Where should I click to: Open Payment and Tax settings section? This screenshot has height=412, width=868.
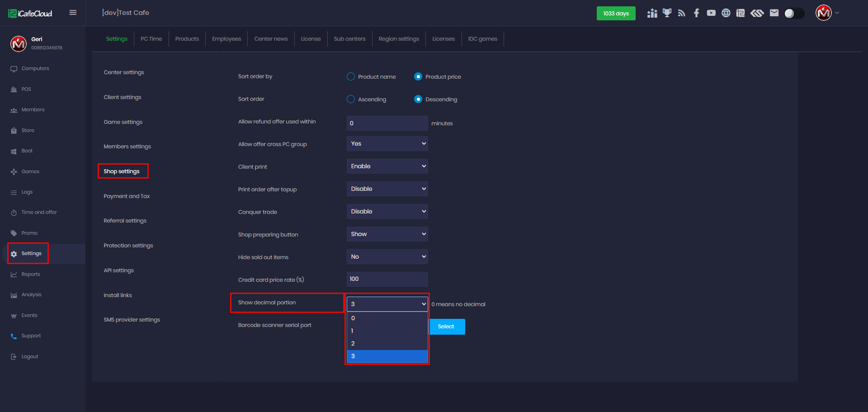pyautogui.click(x=127, y=196)
